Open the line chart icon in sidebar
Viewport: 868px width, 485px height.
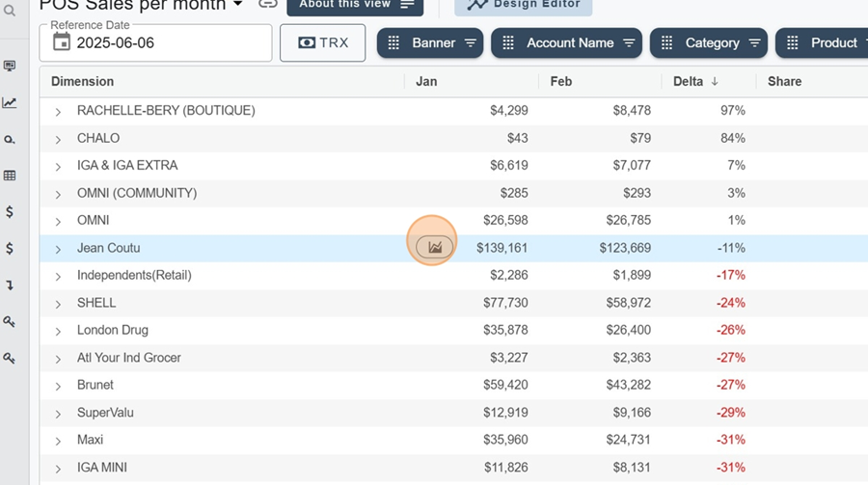[10, 102]
